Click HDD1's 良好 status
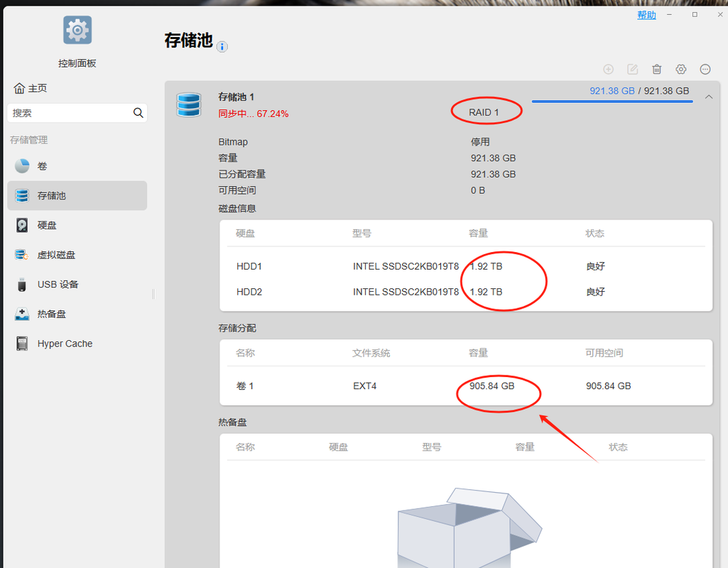This screenshot has width=728, height=568. pos(595,266)
